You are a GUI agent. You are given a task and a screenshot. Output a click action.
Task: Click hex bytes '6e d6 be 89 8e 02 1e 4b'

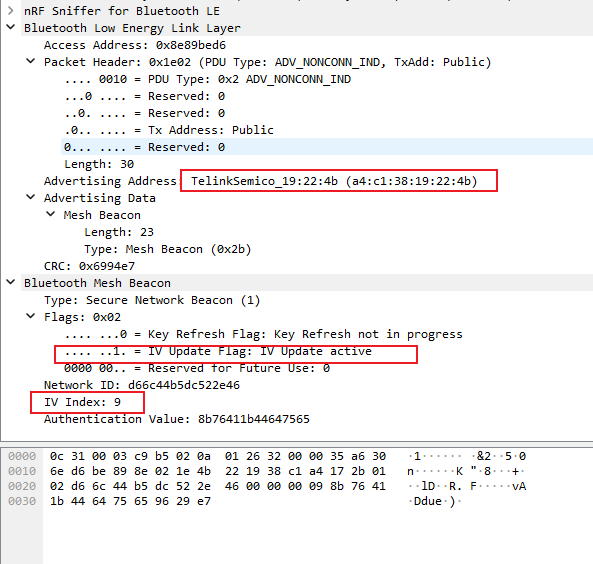tap(130, 471)
